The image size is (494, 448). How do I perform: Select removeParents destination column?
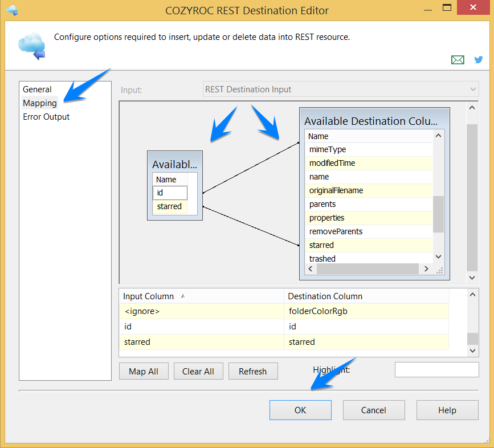point(369,231)
